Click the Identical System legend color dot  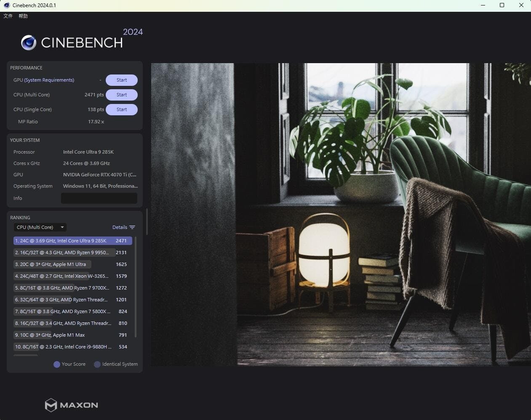[x=97, y=364]
